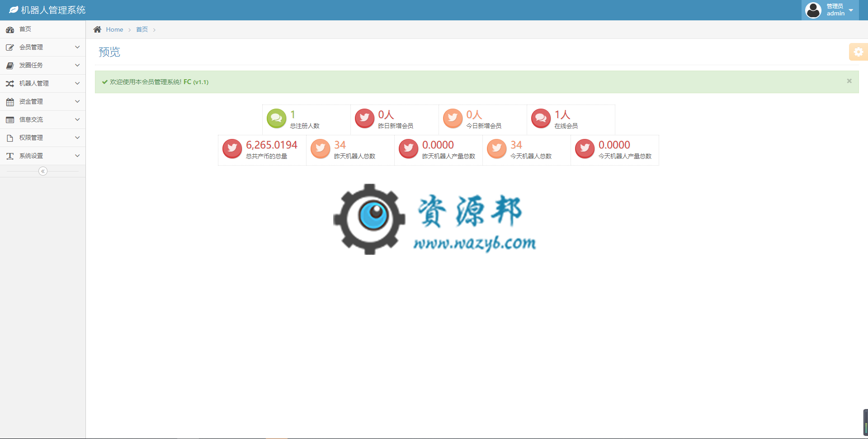Select the 信息交流 menu label

tap(31, 119)
